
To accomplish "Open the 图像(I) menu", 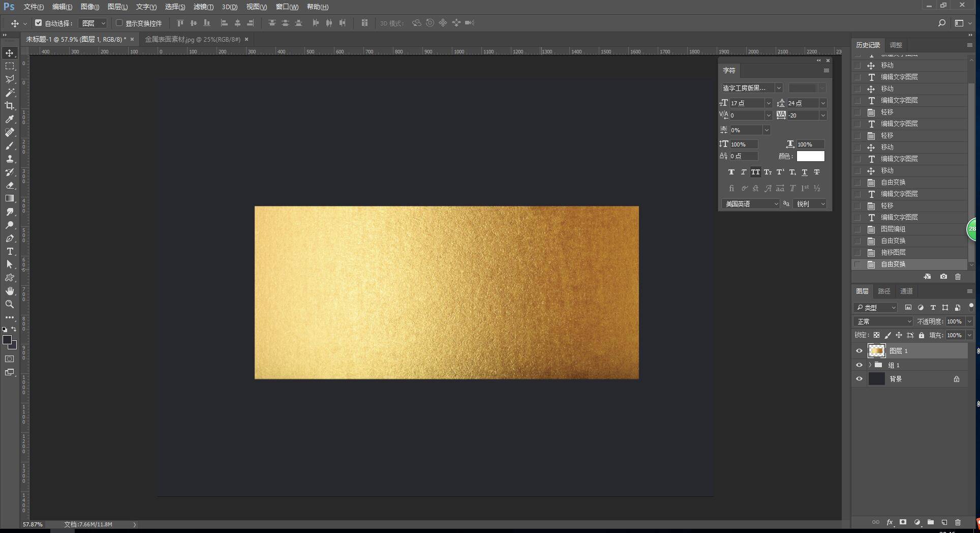I will point(90,7).
